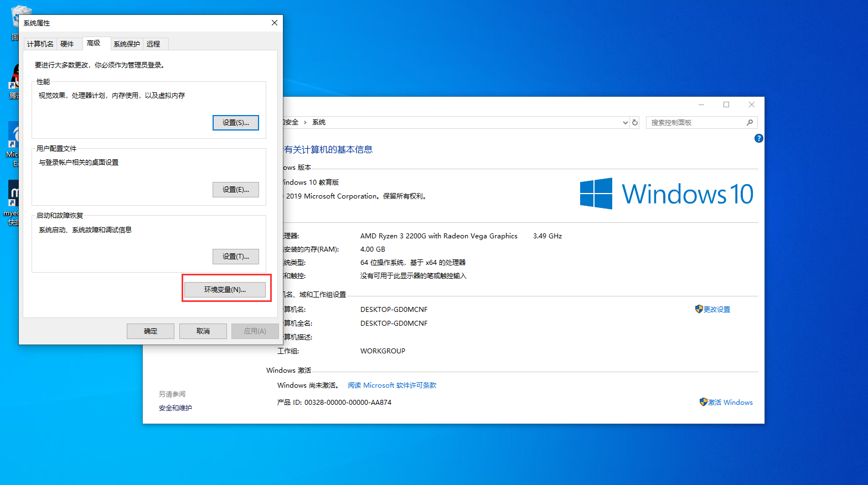Click the DESKTOP-GD0MCNF full computer name value
Viewport: 868px width, 485px height.
click(x=394, y=324)
